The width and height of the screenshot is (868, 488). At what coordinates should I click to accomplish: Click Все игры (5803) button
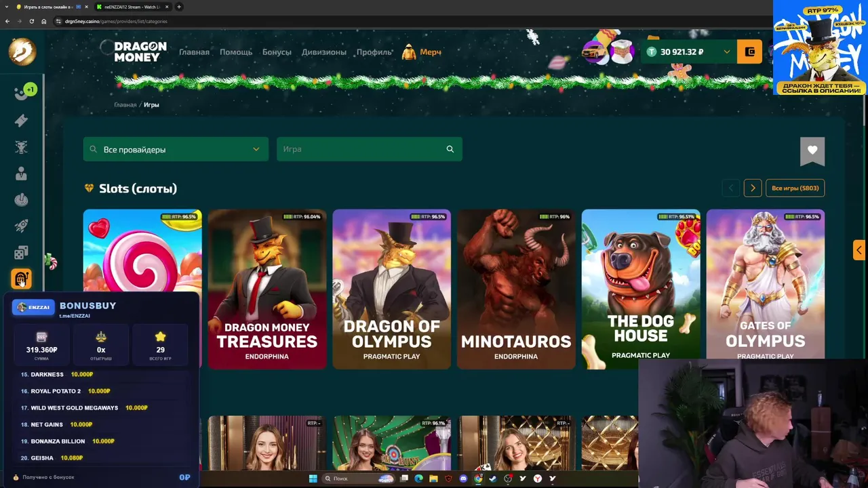tap(795, 188)
